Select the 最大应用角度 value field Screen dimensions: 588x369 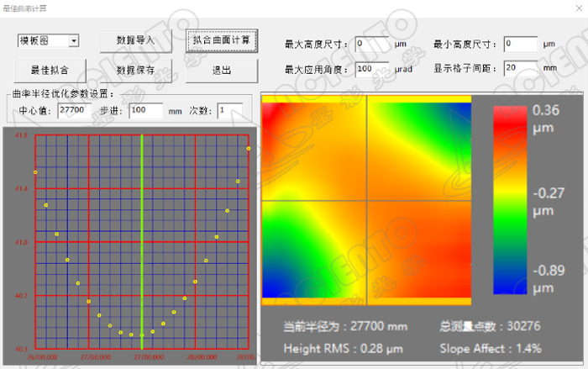point(373,68)
